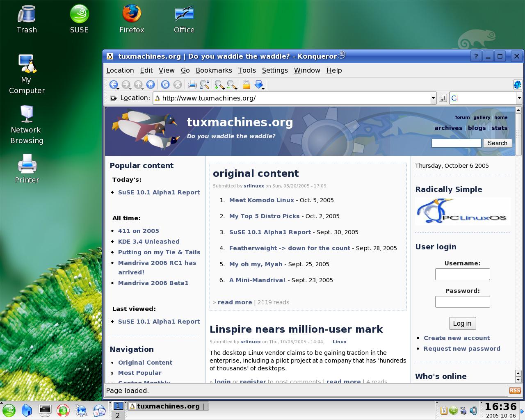525x420 pixels.
Task: Open the Back button history dropdown arrow
Action: pyautogui.click(x=118, y=88)
